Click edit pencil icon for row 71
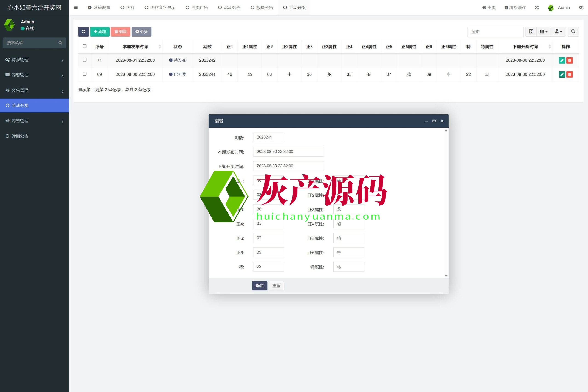588x392 pixels. click(562, 60)
